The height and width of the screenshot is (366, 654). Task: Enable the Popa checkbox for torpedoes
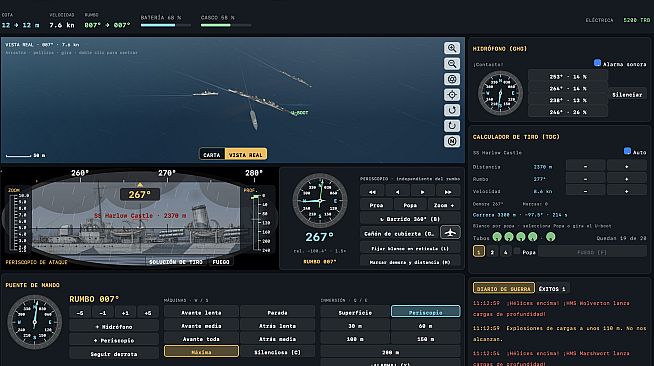[x=517, y=251]
